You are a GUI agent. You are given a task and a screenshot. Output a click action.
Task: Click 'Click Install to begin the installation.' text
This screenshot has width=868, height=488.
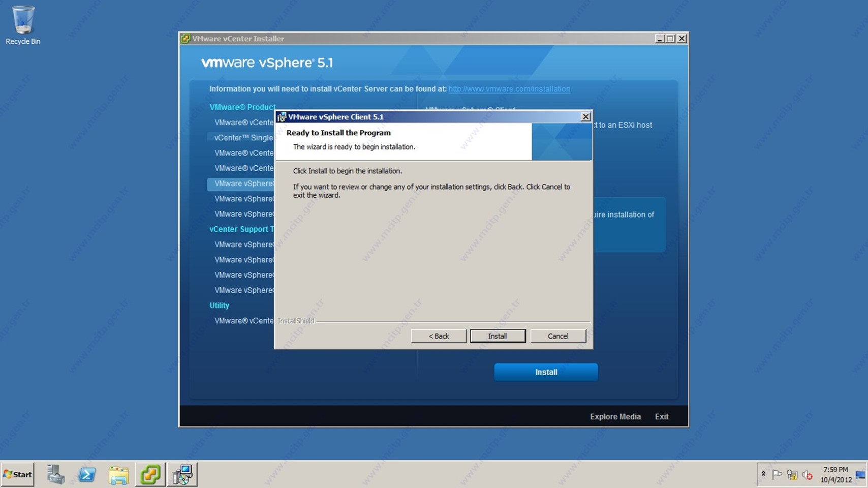348,171
